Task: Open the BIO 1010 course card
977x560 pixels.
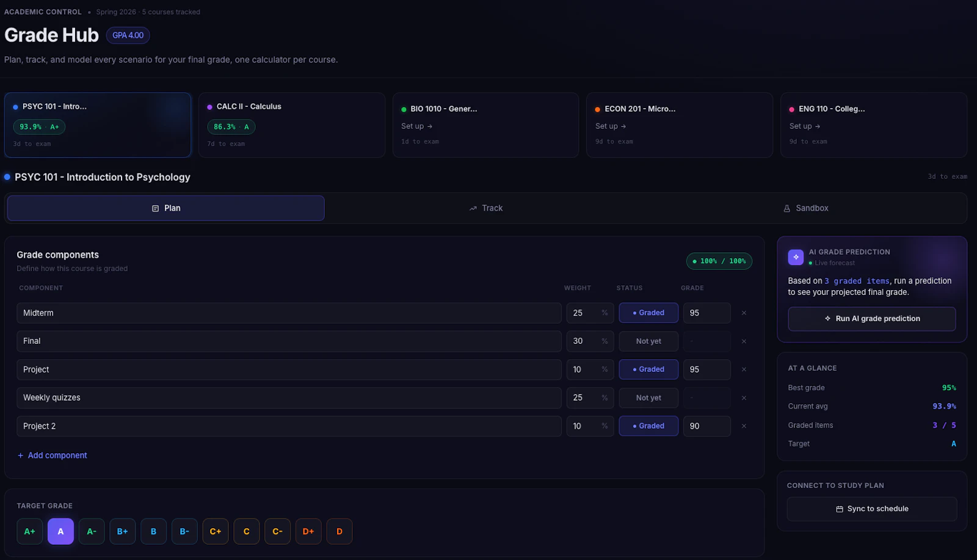Action: tap(485, 125)
